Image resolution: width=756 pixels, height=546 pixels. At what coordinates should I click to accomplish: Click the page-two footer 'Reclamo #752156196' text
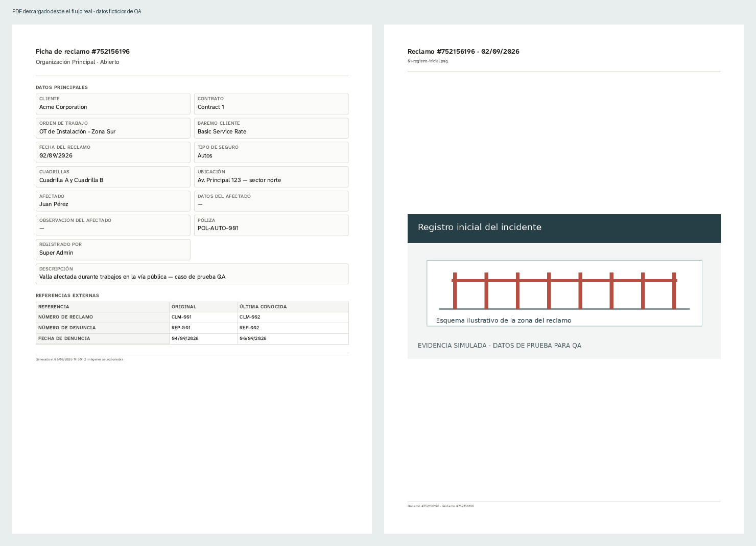pos(441,506)
